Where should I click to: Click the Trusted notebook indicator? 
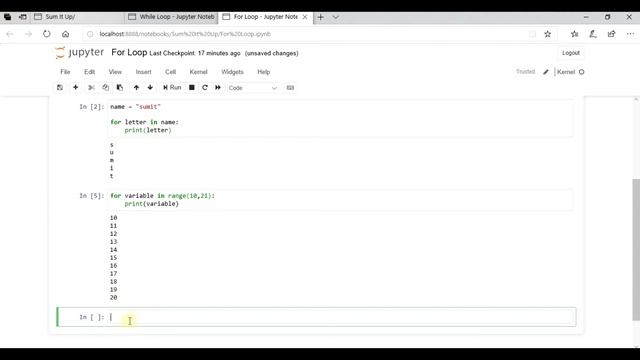point(525,71)
